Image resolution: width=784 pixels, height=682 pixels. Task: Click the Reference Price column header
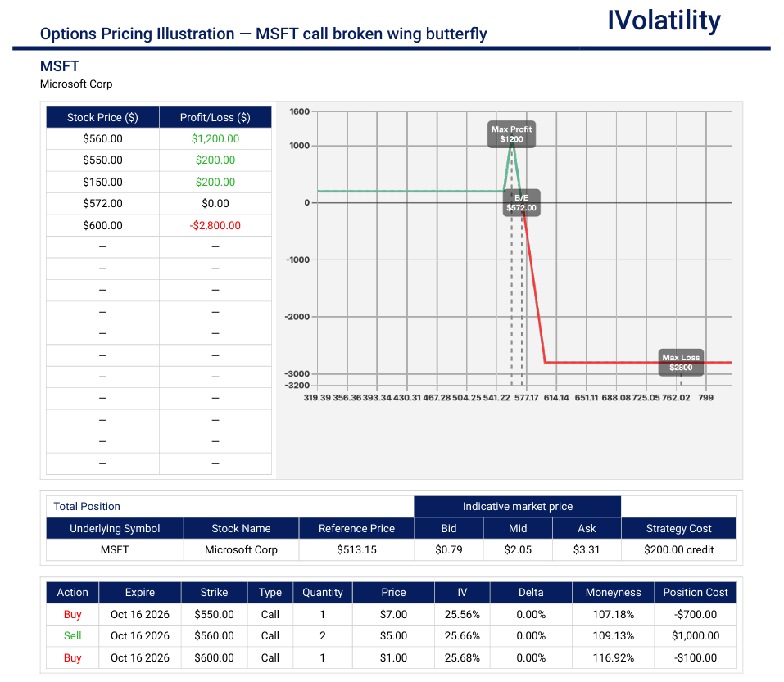356,528
